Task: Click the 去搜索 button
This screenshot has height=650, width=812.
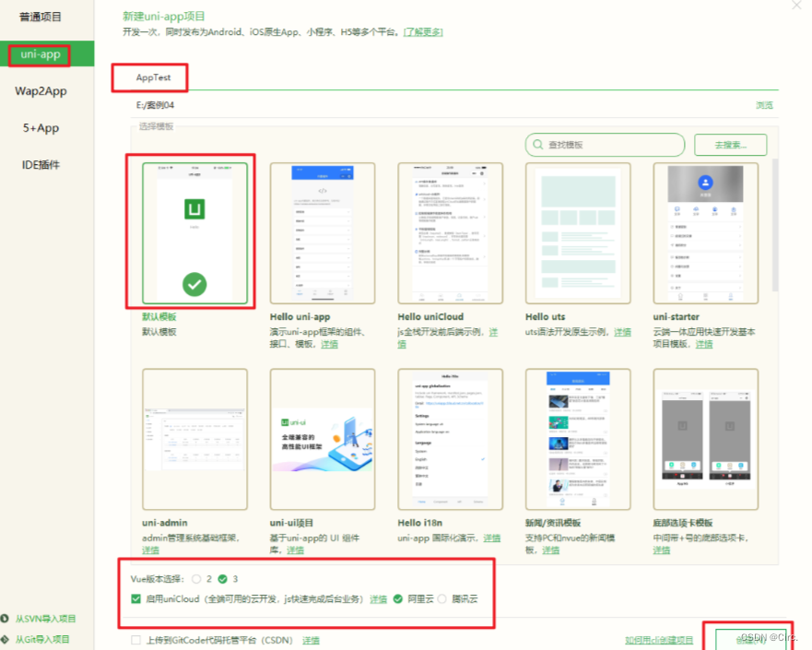Action: [x=731, y=145]
